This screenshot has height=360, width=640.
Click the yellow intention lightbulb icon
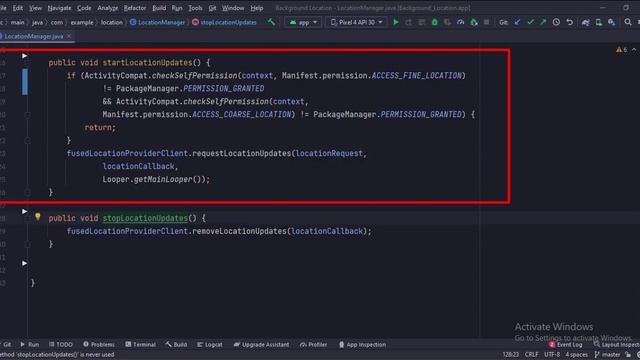(38, 217)
